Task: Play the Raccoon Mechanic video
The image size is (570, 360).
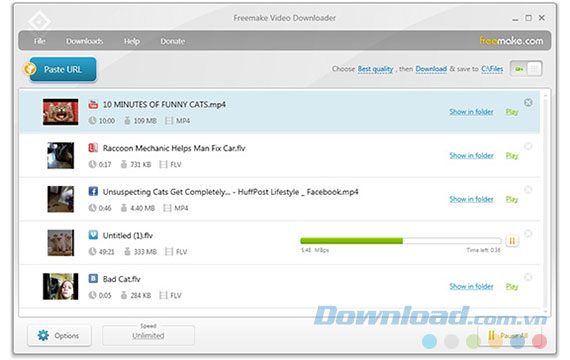Action: 512,155
